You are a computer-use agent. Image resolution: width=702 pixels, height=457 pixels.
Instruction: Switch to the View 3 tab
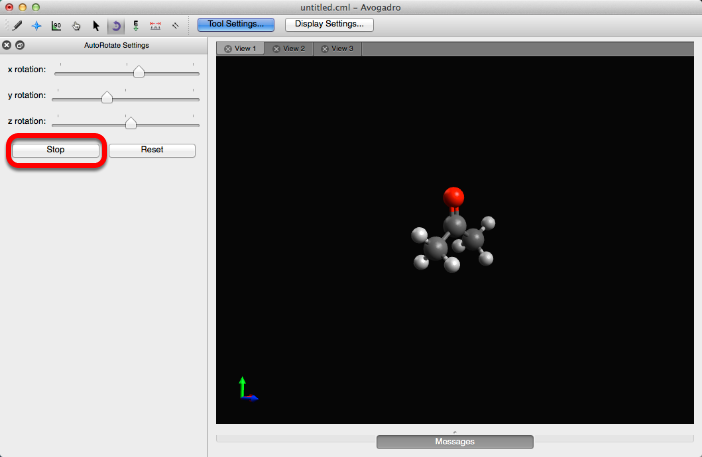coord(338,48)
